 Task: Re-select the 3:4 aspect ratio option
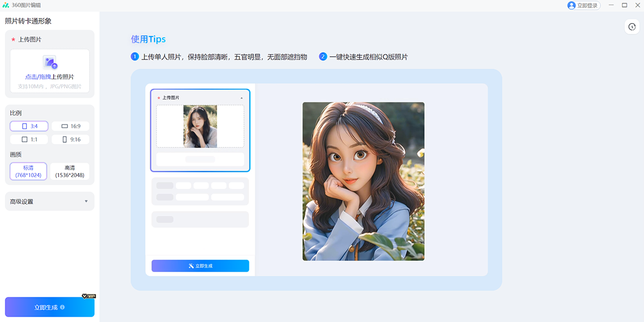point(28,126)
